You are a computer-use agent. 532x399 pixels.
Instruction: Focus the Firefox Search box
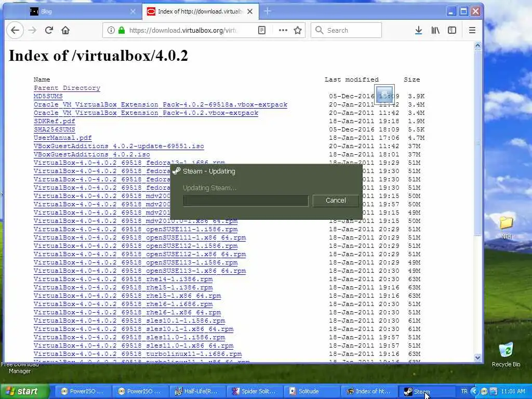click(x=346, y=30)
